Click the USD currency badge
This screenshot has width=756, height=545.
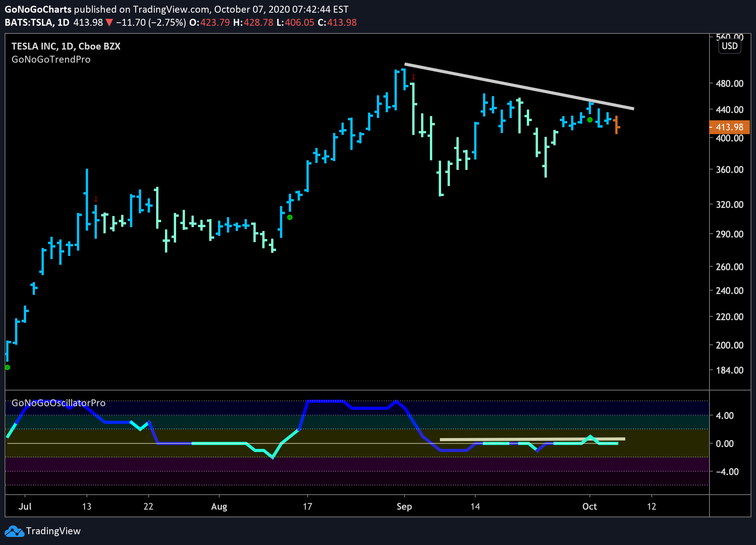coord(729,46)
